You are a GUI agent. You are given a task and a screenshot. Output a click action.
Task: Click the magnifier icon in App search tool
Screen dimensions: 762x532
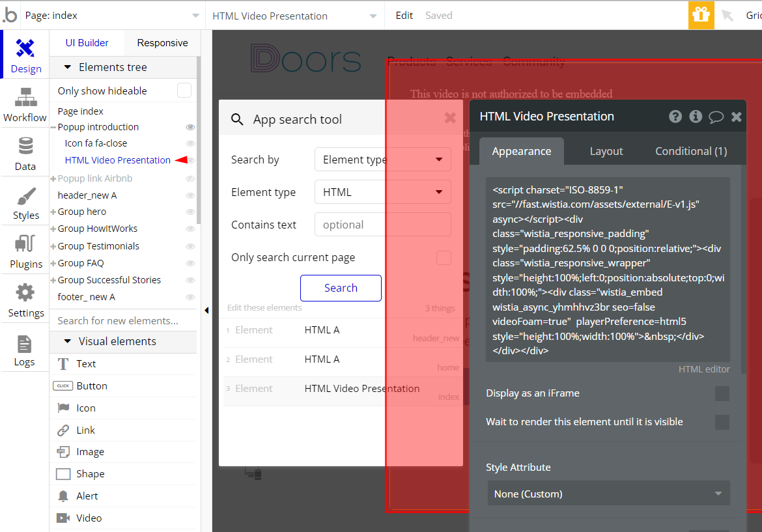237,119
